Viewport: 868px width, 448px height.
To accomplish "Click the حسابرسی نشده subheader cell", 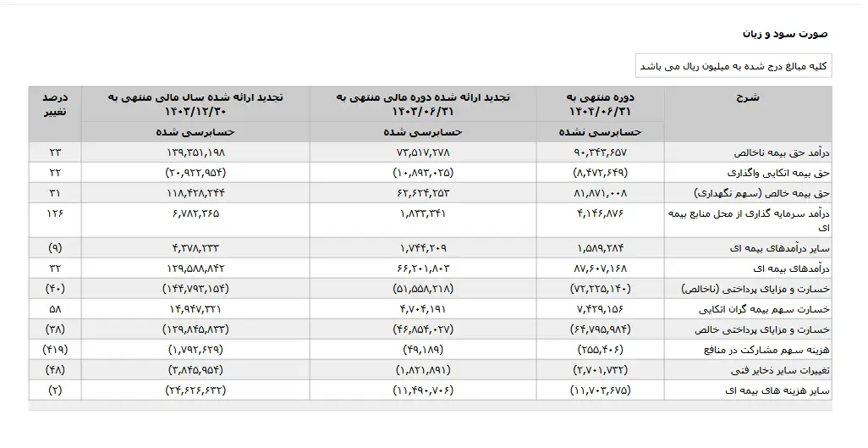I will point(601,132).
